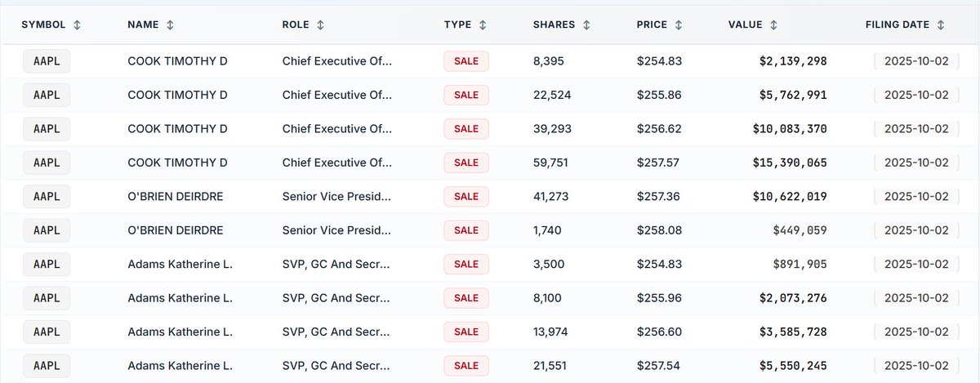Click the 39,293 shares cell

click(x=552, y=129)
